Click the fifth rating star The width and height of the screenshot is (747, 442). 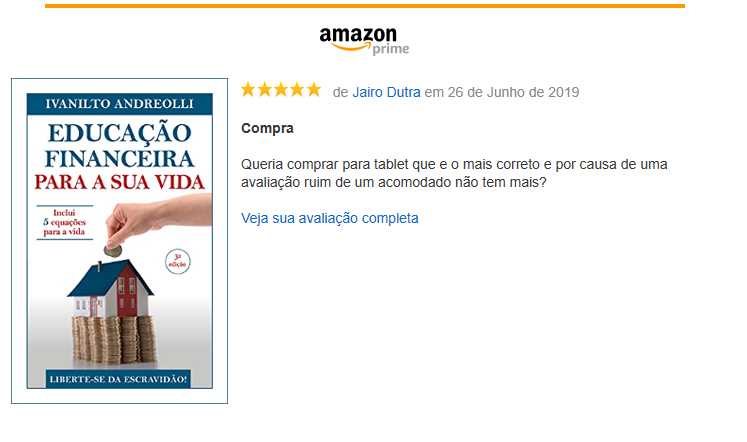[313, 90]
